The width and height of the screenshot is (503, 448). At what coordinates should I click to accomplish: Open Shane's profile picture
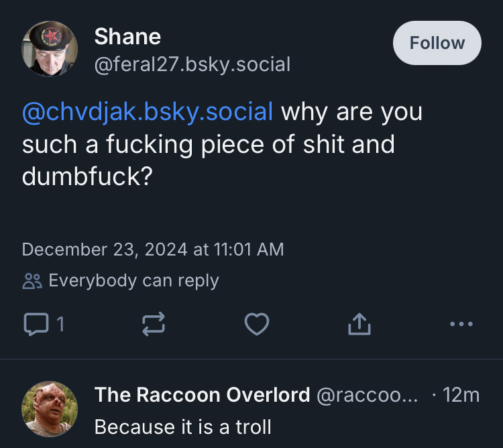coord(50,48)
